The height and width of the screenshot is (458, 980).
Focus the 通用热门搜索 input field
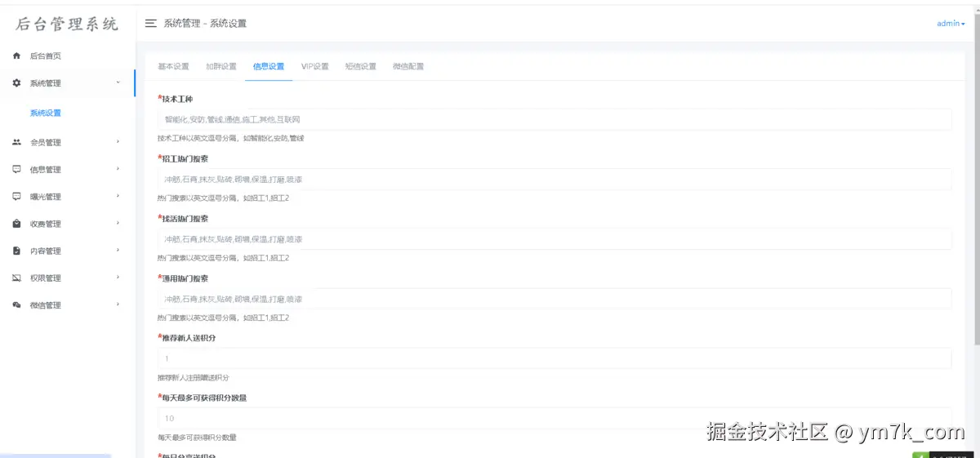555,299
